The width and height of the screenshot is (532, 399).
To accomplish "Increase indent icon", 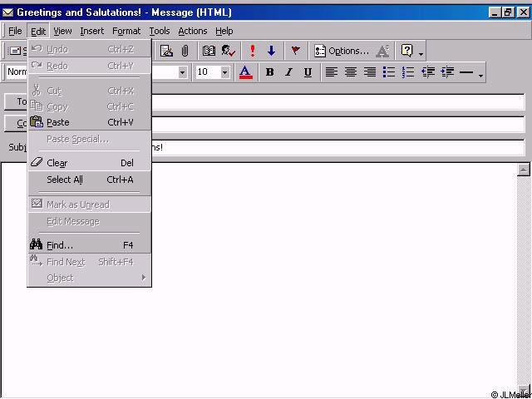I will [x=447, y=72].
